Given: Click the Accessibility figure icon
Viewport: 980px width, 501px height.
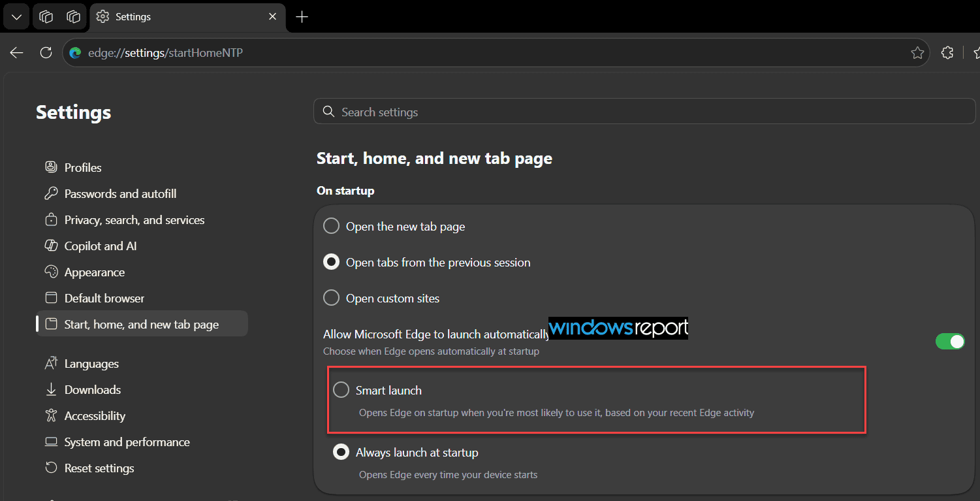Looking at the screenshot, I should (x=51, y=415).
